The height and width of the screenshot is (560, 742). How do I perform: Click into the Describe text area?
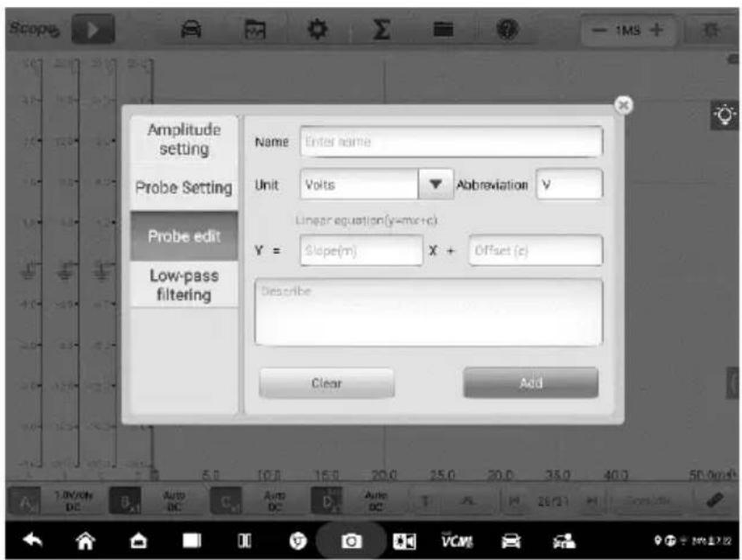point(429,312)
